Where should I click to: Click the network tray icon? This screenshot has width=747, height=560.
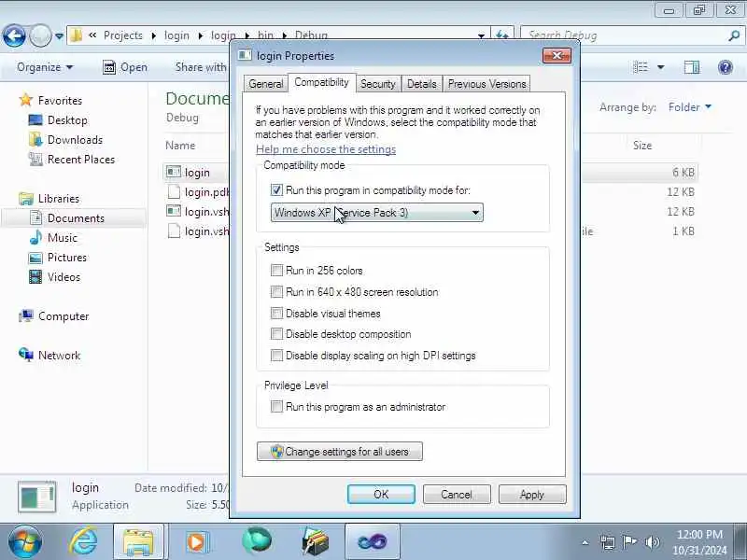[x=608, y=542]
